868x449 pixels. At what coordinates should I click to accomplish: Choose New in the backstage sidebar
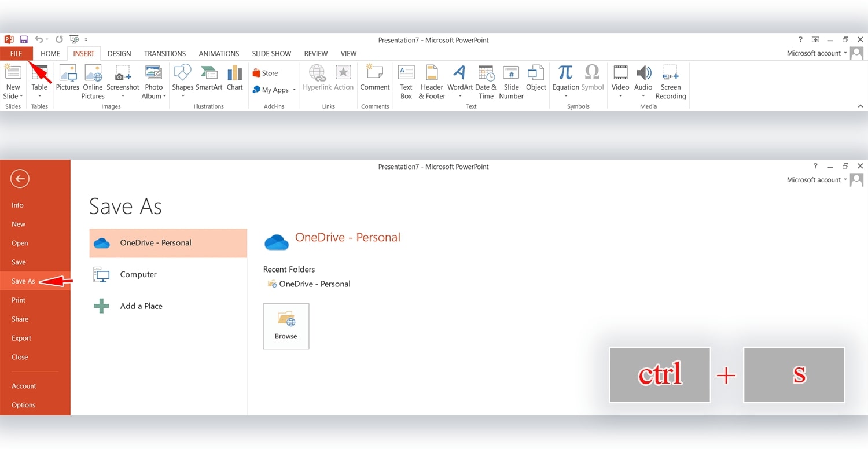35,224
